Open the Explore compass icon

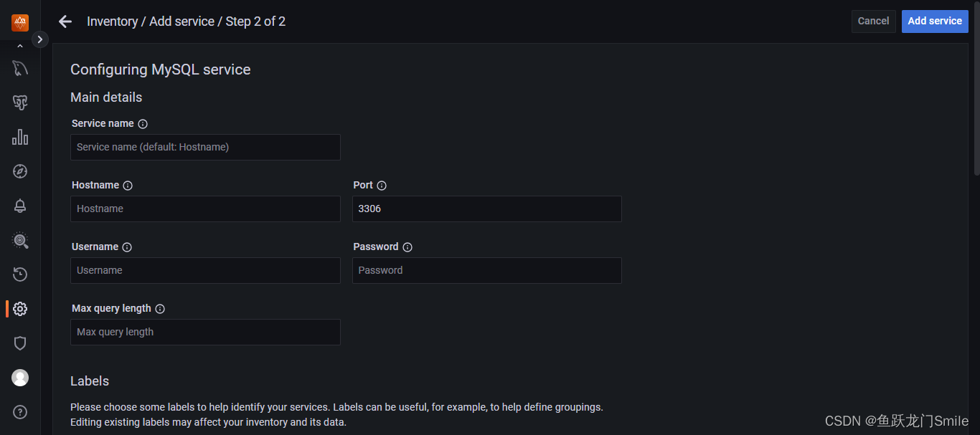click(20, 171)
